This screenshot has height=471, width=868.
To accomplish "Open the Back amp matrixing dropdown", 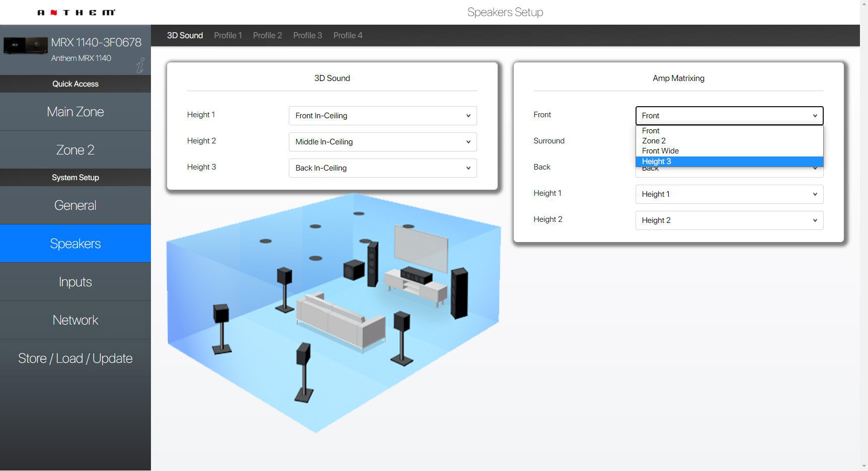I will (x=729, y=172).
